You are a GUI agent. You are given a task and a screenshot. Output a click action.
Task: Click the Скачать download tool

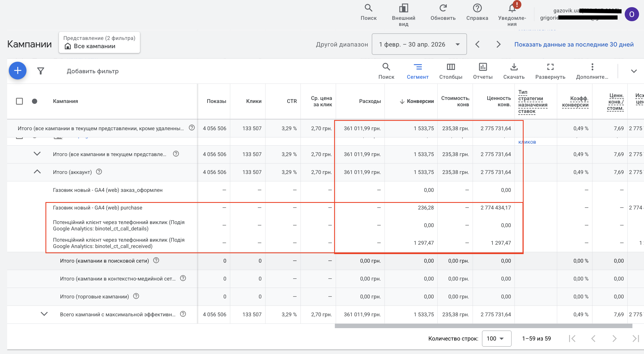pyautogui.click(x=514, y=71)
